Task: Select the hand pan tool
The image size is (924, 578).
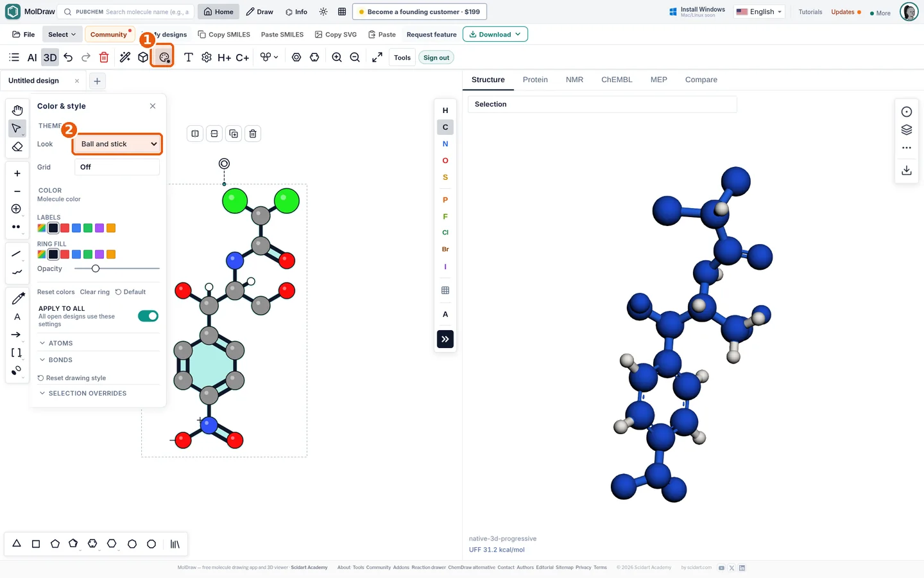Action: pyautogui.click(x=17, y=110)
